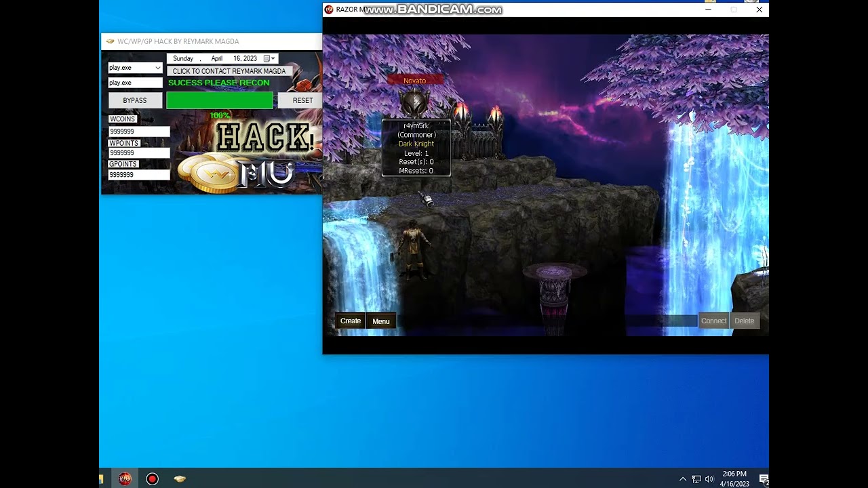Viewport: 868px width, 488px height.
Task: Open the Bandicam recorder taskbar icon
Action: click(152, 479)
